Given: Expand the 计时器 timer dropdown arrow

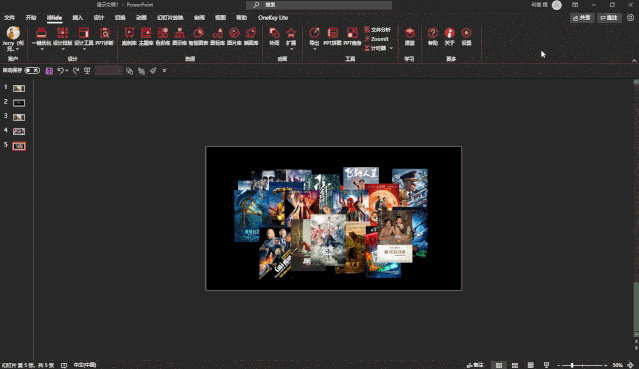Looking at the screenshot, I should [x=391, y=49].
